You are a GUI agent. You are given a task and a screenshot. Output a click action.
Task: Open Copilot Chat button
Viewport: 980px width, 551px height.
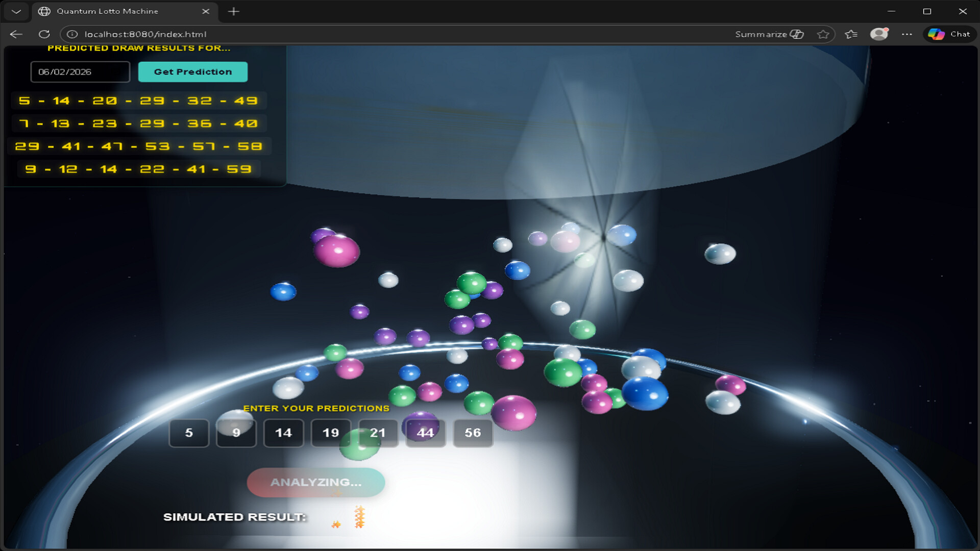[x=950, y=34]
